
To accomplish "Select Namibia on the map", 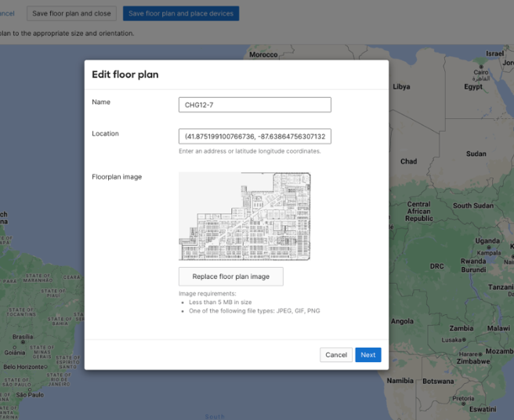I will click(x=400, y=381).
